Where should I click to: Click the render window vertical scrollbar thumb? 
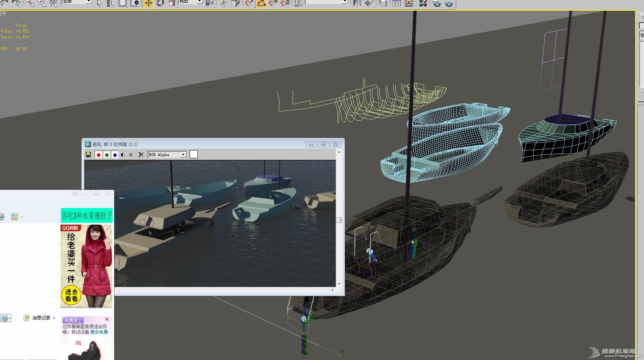(x=339, y=220)
